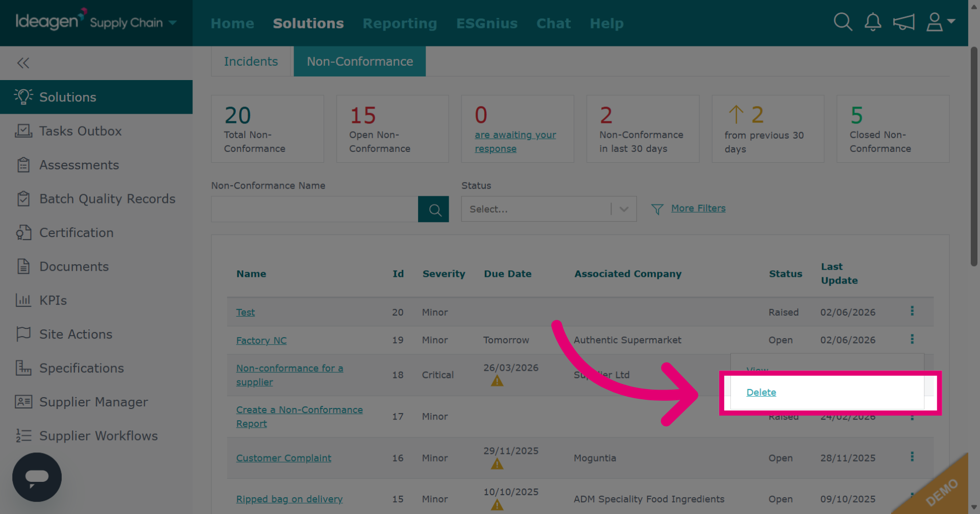The height and width of the screenshot is (514, 980).
Task: Click overdue warning icon for Customer Complaint
Action: click(497, 464)
